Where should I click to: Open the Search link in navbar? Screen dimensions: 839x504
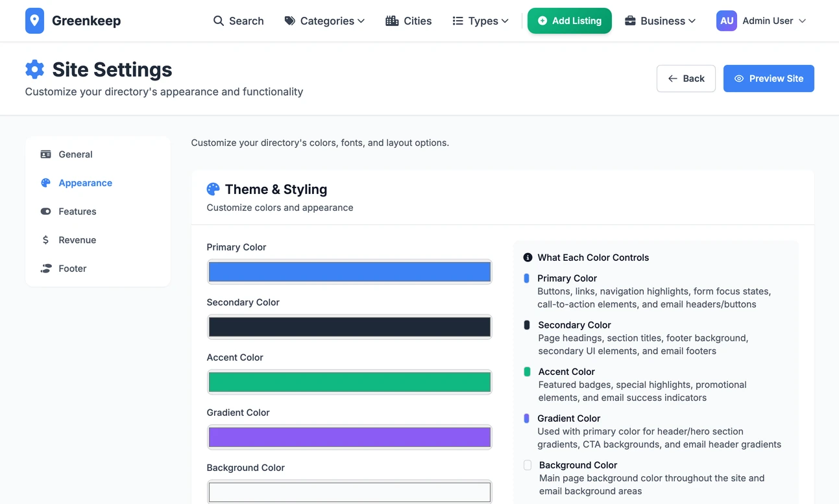pyautogui.click(x=238, y=21)
